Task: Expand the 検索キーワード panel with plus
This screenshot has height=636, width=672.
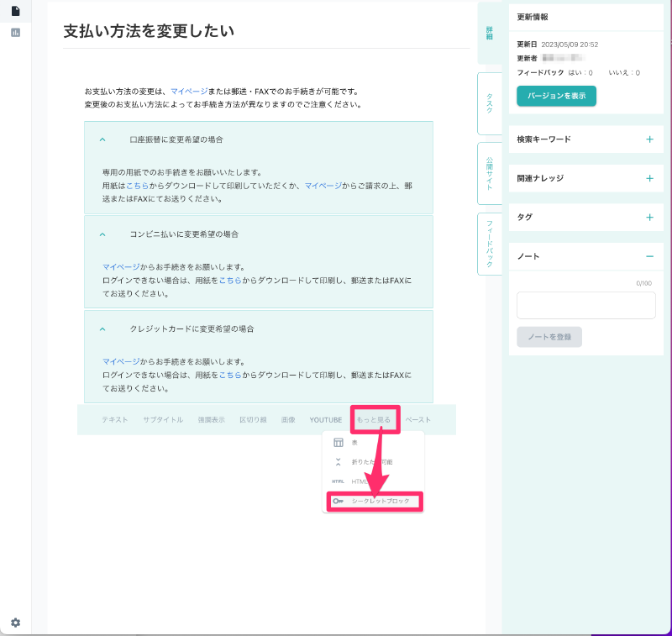Action: (x=649, y=139)
